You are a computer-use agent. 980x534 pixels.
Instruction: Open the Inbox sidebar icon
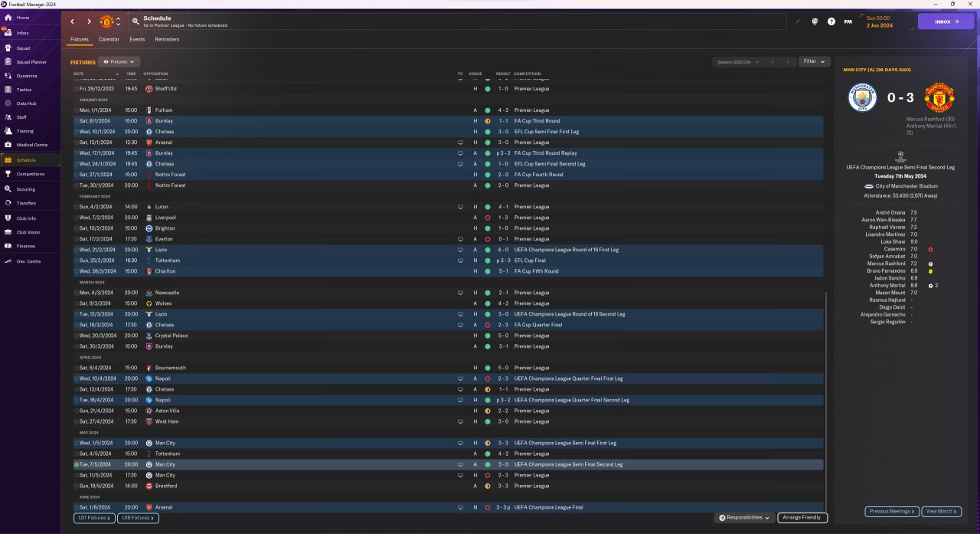[8, 33]
